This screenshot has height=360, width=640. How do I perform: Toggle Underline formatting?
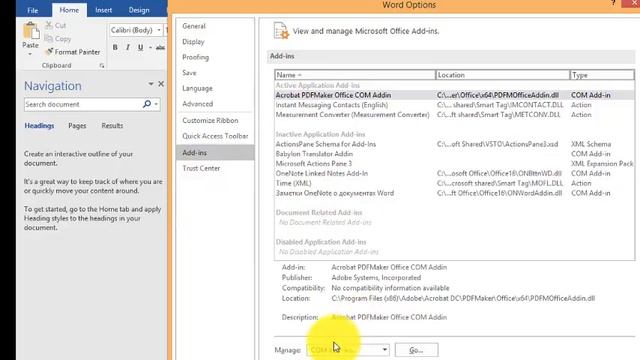140,47
